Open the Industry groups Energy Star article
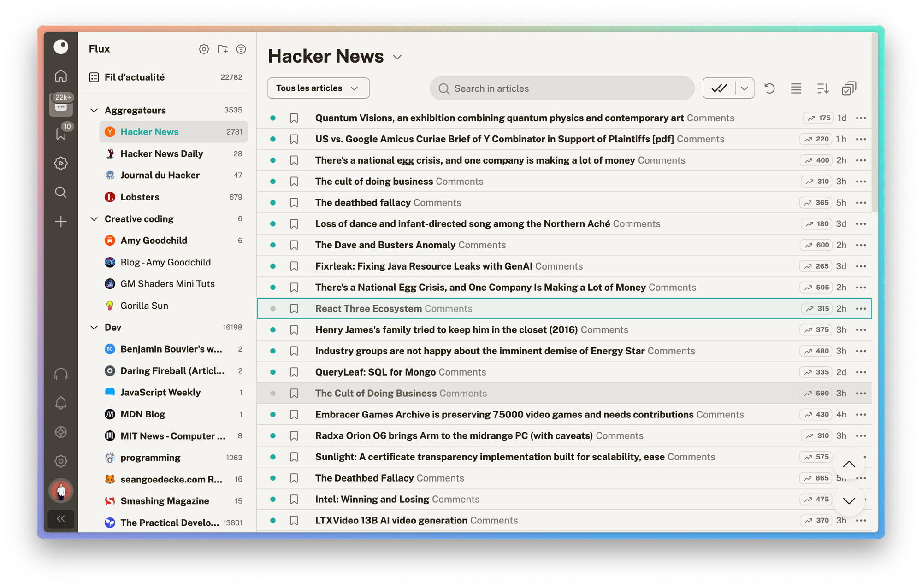Screen dimensions: 922x588 click(480, 351)
